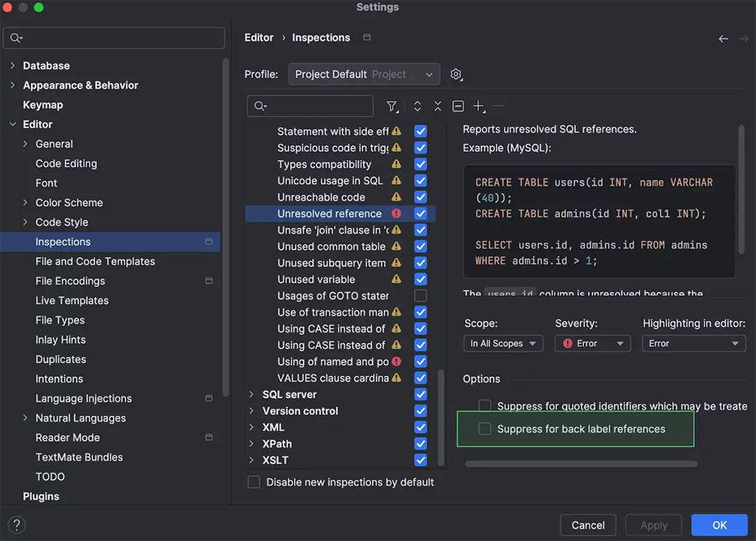Select the Unresolved reference inspection
The height and width of the screenshot is (541, 756).
click(x=329, y=213)
